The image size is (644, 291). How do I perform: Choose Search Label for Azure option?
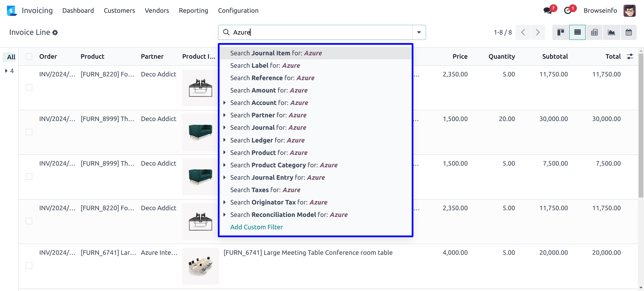click(265, 66)
